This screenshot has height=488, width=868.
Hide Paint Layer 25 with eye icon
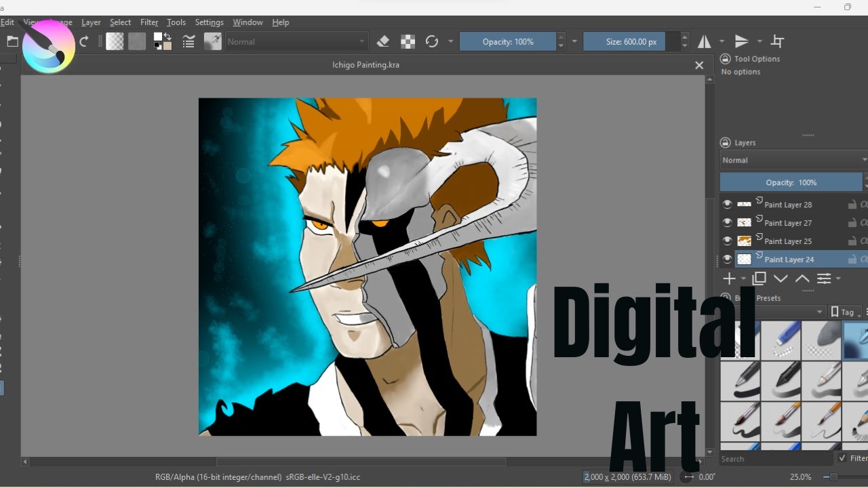point(728,241)
